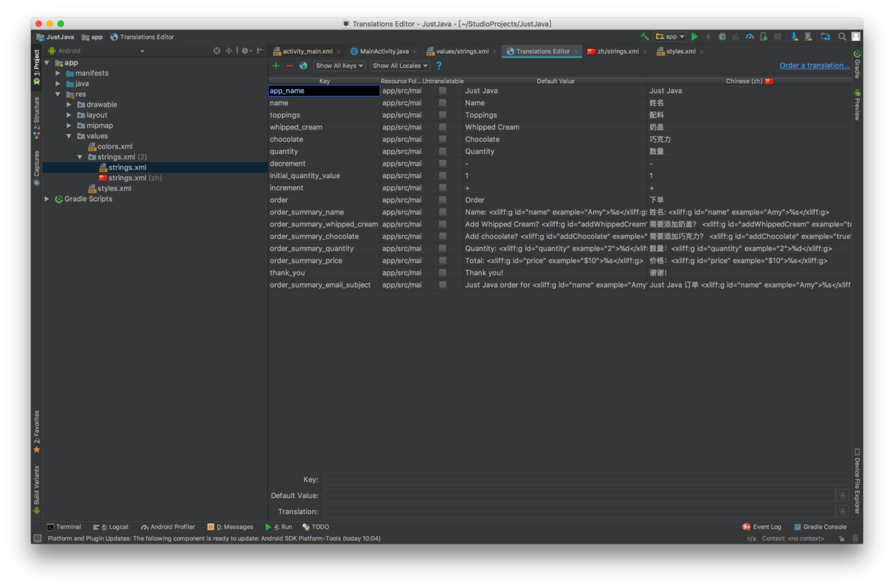
Task: Click Collapse All icon in Project panel
Action: click(229, 51)
